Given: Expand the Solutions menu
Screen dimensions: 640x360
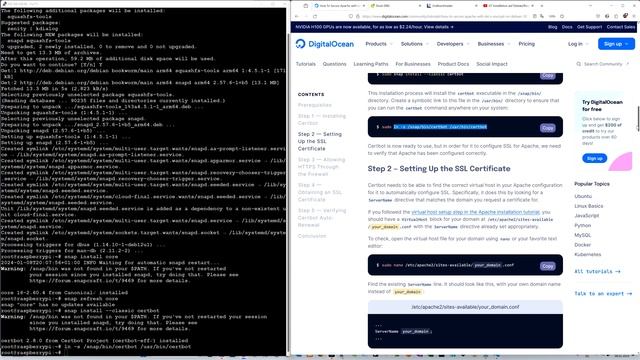Looking at the screenshot, I should pyautogui.click(x=414, y=44).
